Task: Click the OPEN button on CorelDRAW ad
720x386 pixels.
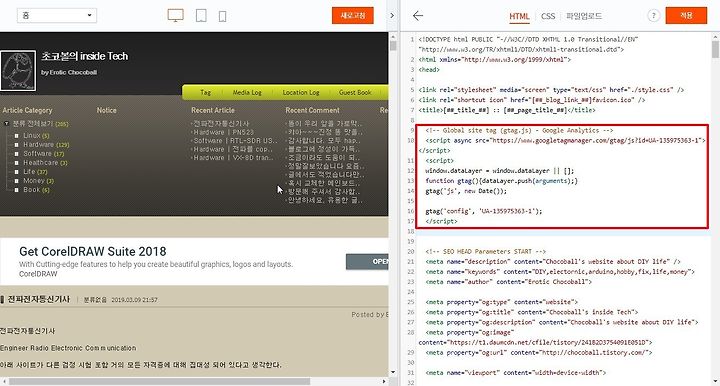Action: [367, 262]
